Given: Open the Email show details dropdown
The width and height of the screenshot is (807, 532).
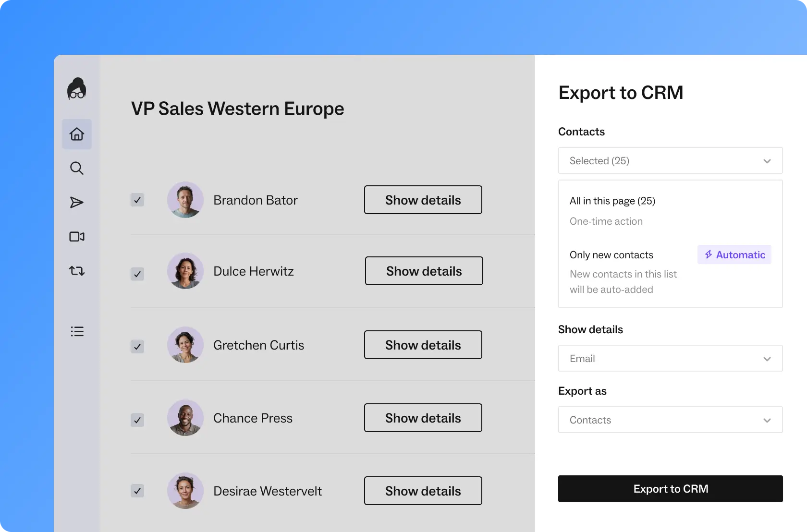Looking at the screenshot, I should pyautogui.click(x=670, y=359).
